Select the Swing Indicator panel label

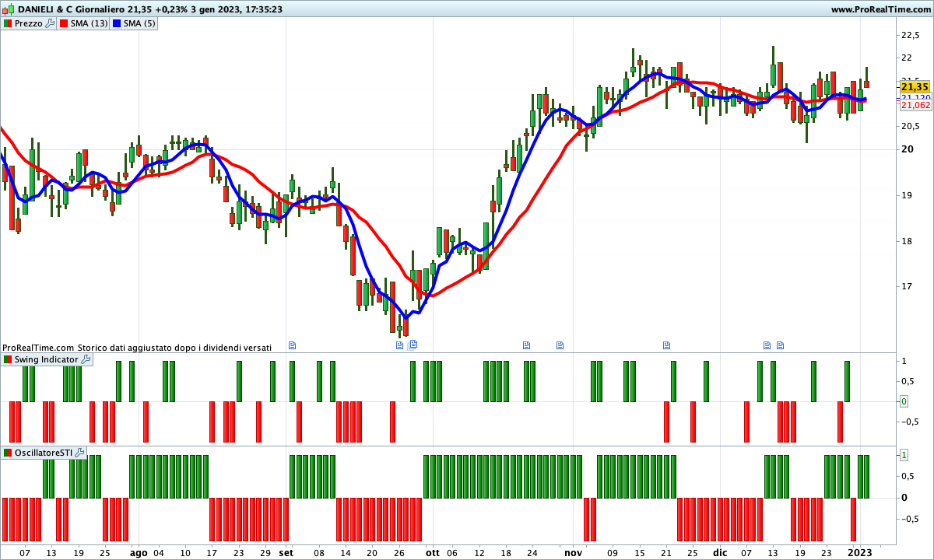(x=47, y=359)
